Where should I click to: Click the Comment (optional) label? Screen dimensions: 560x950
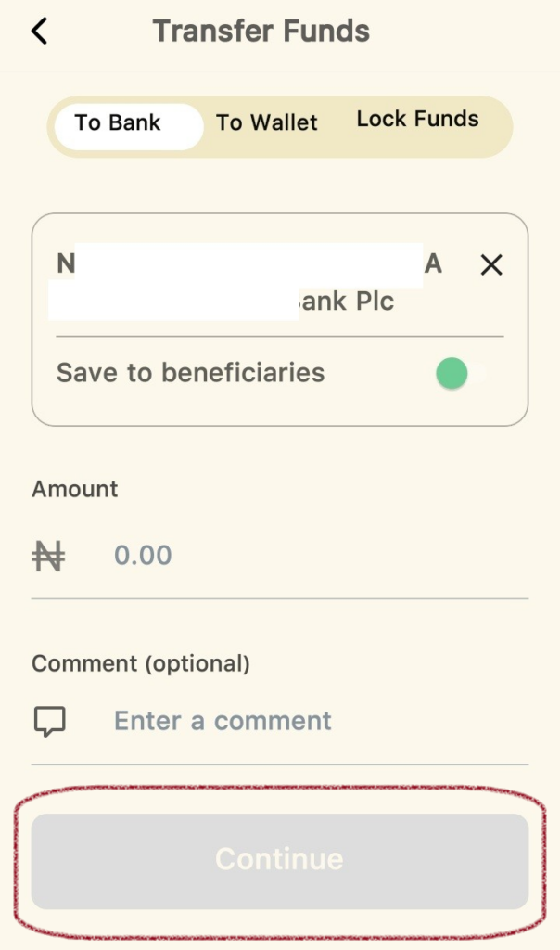coord(141,663)
